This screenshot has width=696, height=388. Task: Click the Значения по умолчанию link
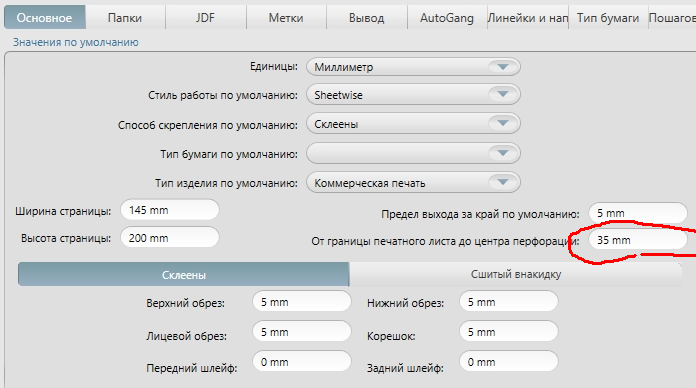[75, 42]
